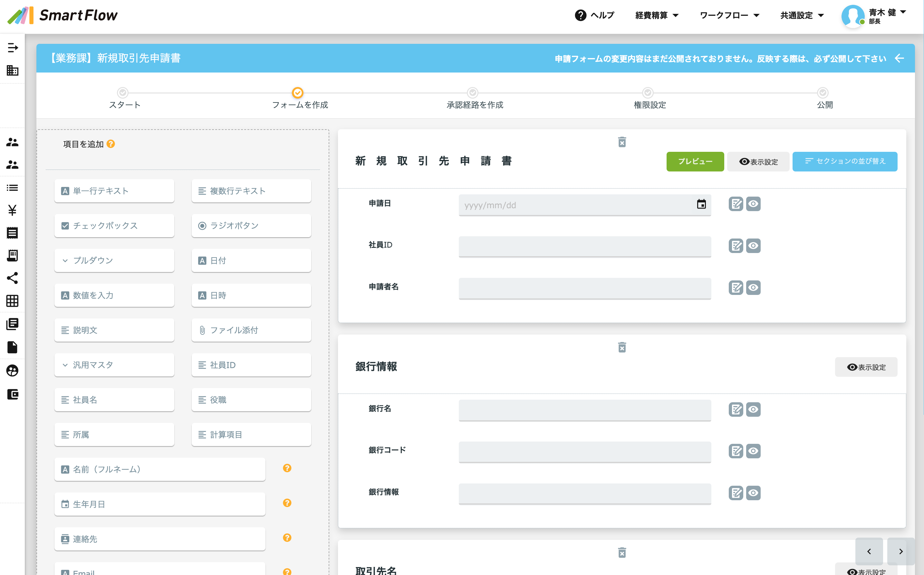Click the edit icon for the 申請日 field
This screenshot has height=575, width=924.
[x=736, y=204]
